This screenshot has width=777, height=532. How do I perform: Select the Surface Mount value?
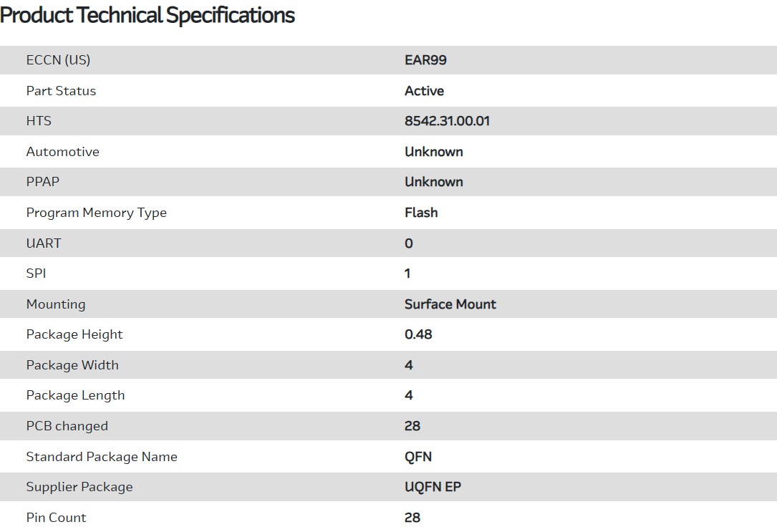coord(450,304)
